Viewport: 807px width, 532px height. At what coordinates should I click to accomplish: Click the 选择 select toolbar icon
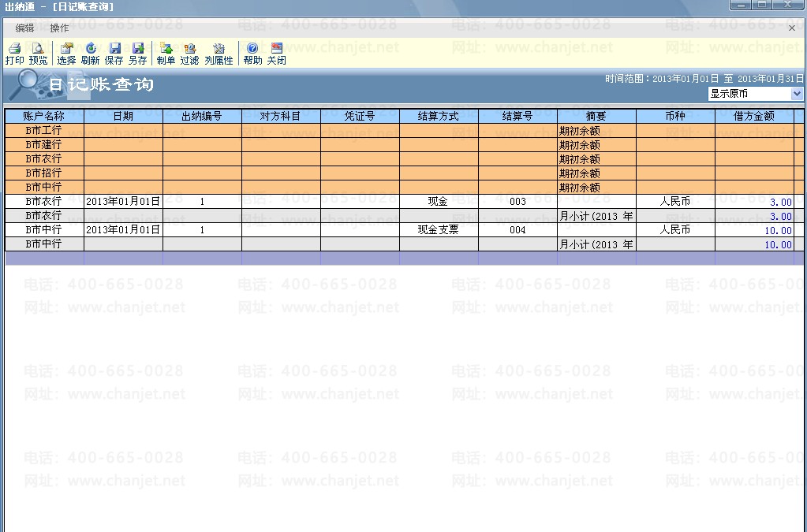66,54
